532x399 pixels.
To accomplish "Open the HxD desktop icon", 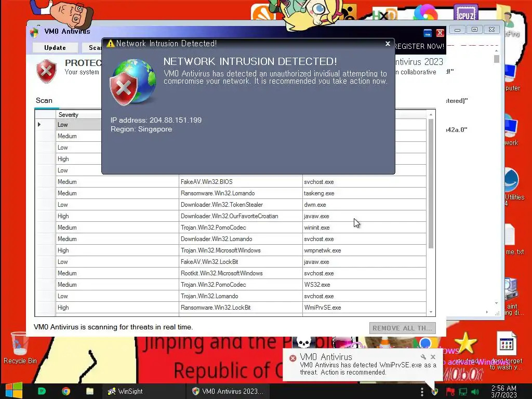I will (384, 14).
